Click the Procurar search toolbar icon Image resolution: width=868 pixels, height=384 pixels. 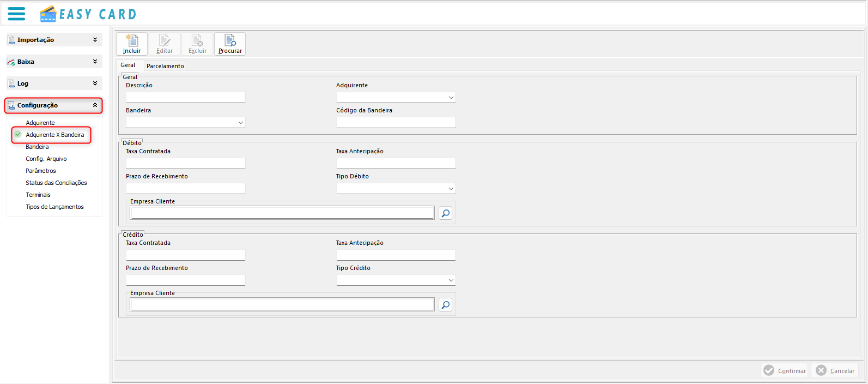coord(230,41)
